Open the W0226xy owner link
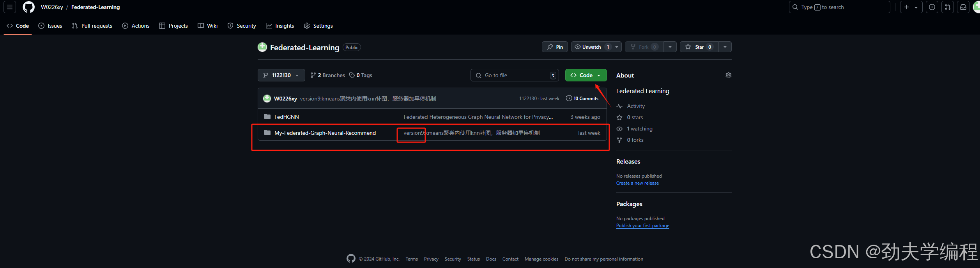980x268 pixels. (x=52, y=7)
